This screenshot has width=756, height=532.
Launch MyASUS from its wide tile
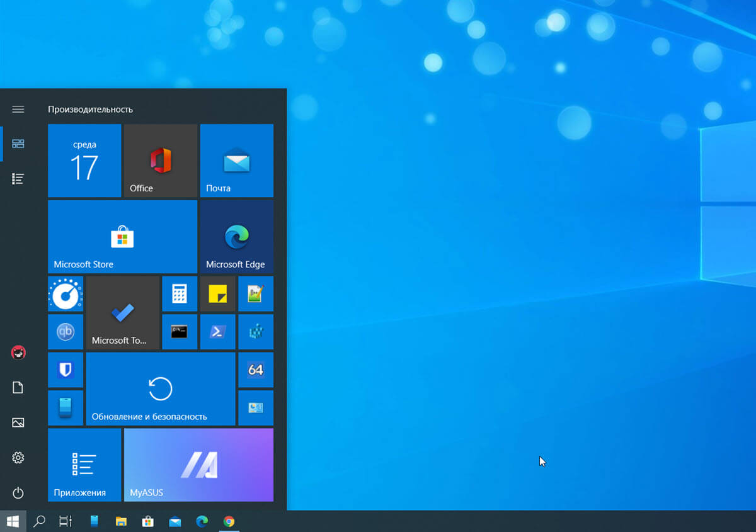[x=198, y=465]
